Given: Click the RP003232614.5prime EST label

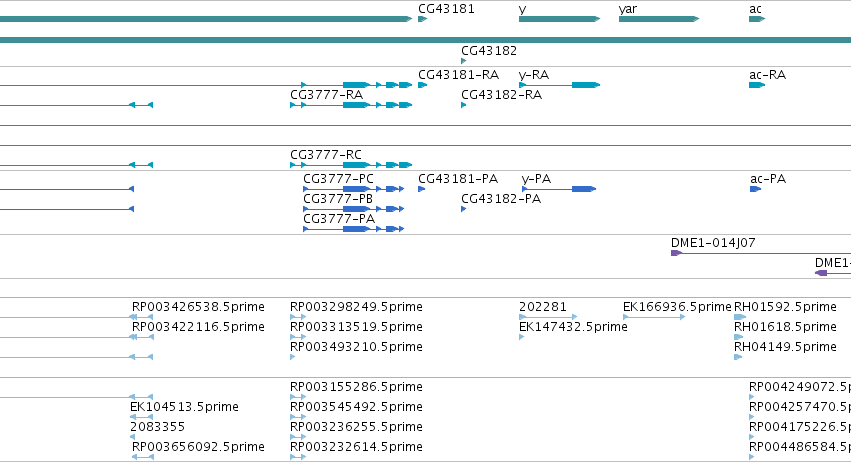Looking at the screenshot, I should (x=356, y=447).
